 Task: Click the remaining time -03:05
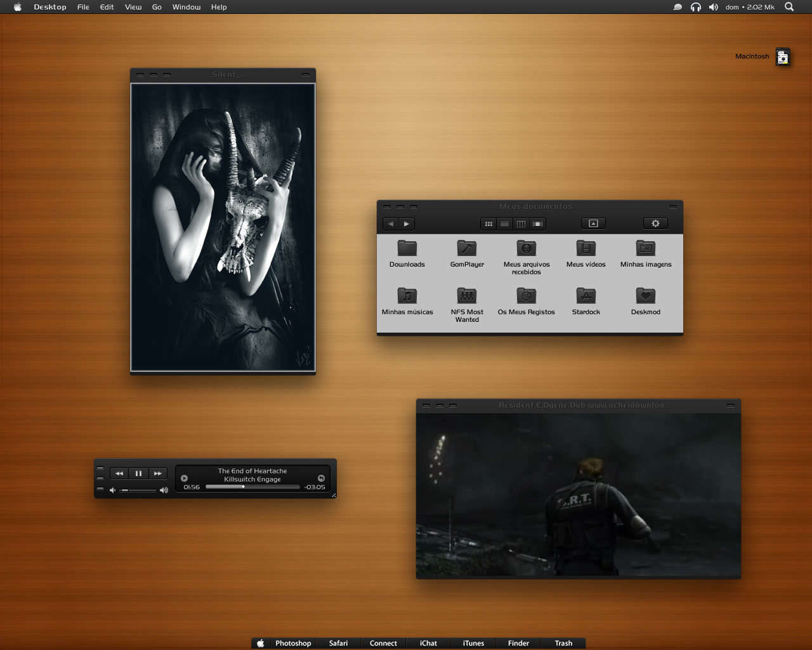point(315,487)
